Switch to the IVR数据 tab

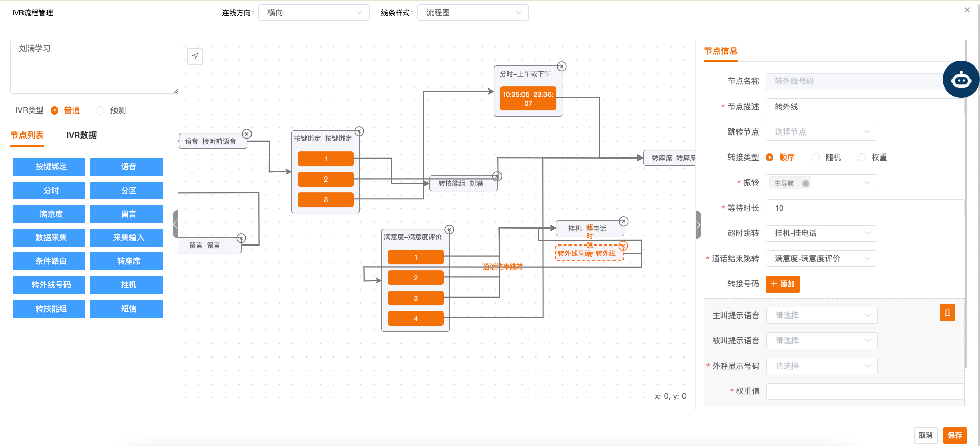tap(81, 136)
